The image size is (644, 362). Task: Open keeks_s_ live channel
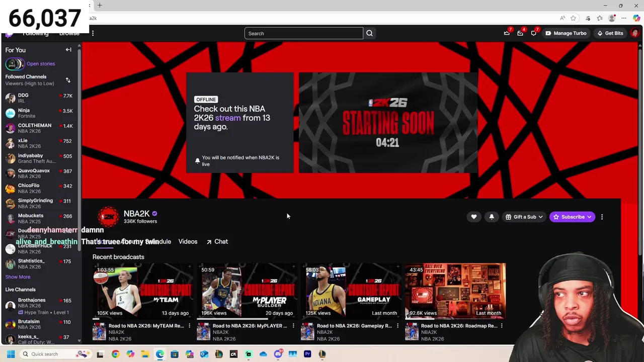pyautogui.click(x=39, y=339)
